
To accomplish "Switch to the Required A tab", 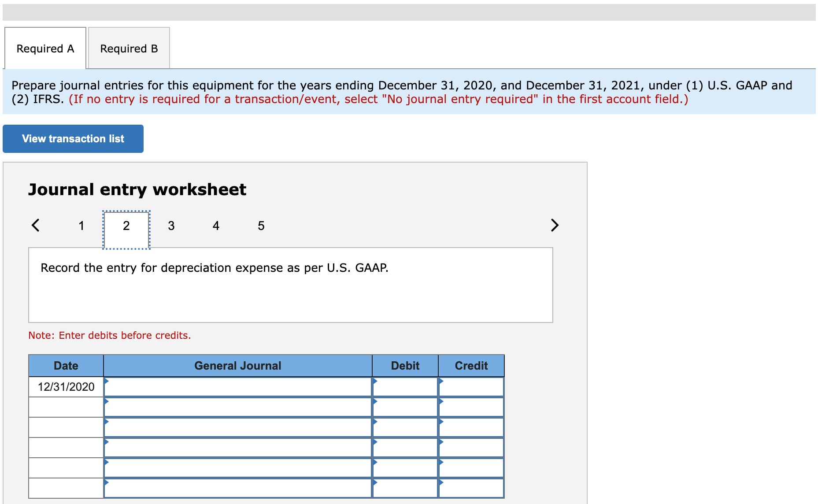I will [x=45, y=48].
